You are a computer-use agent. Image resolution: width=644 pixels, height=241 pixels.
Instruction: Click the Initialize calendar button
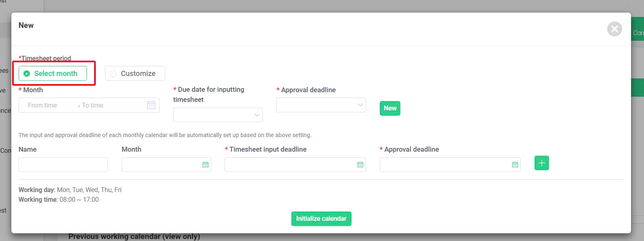(321, 219)
